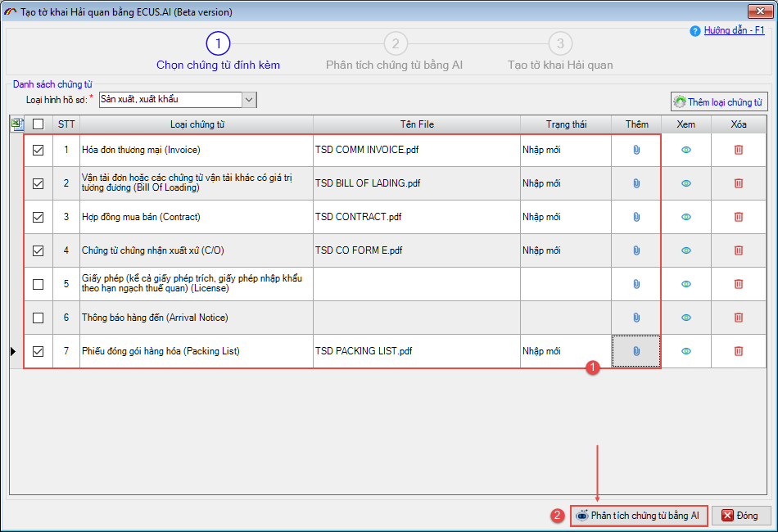Click the Excel export icon in table corner

17,124
